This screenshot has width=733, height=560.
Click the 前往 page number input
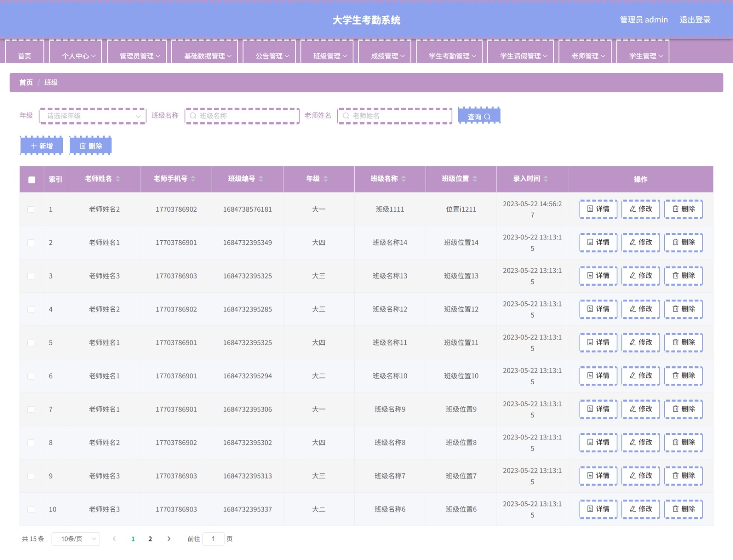[x=213, y=539]
